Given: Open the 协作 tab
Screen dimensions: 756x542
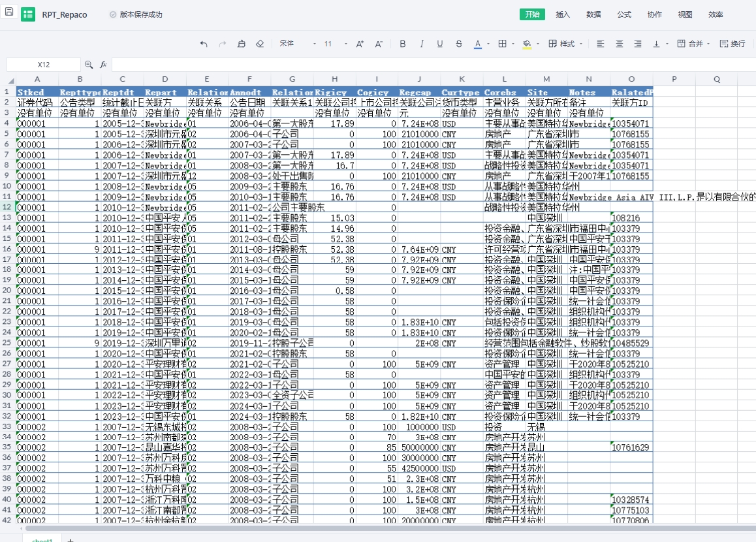Looking at the screenshot, I should [654, 14].
